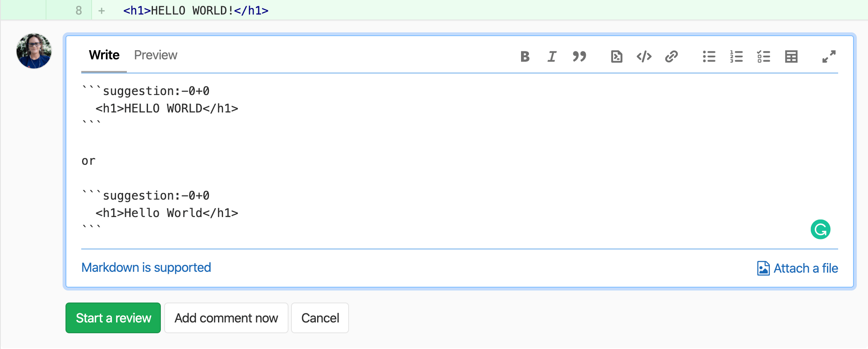The height and width of the screenshot is (349, 868).
Task: Open the Markdown is supported link
Action: [x=146, y=267]
